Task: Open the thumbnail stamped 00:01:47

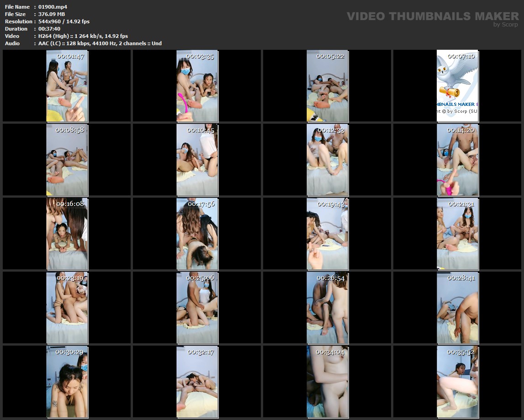Action: coord(67,86)
